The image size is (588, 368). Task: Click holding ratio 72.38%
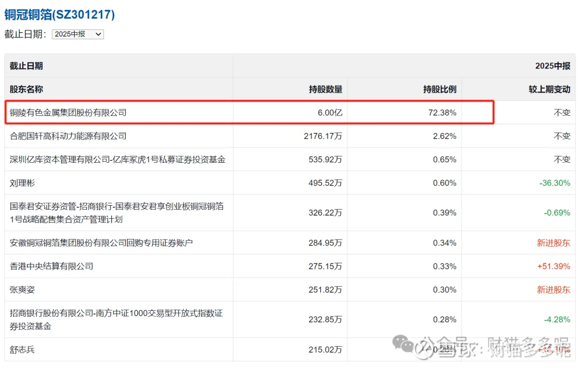tap(443, 113)
